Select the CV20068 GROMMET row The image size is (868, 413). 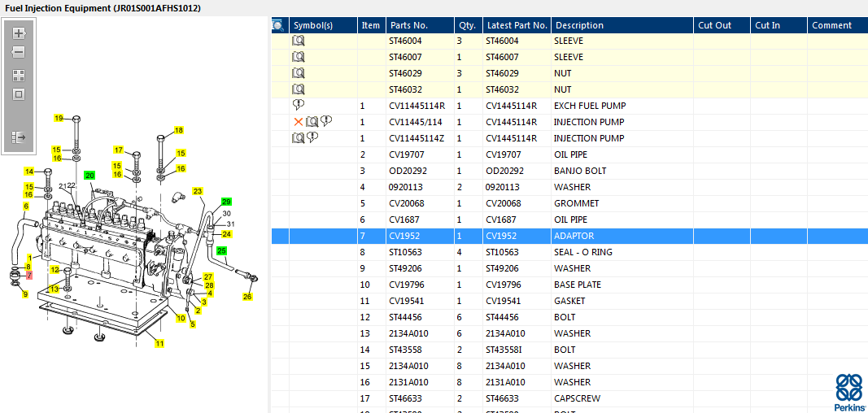click(x=569, y=203)
